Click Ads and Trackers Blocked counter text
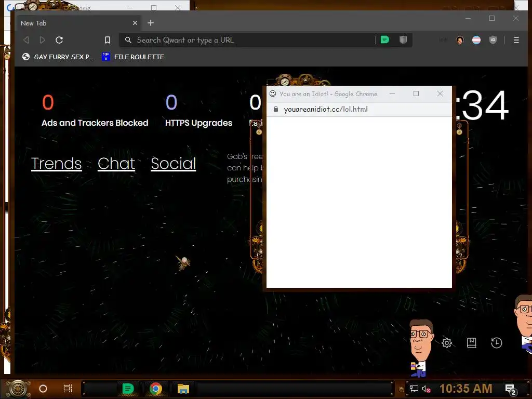Screen dimensions: 532x399 tap(95, 123)
